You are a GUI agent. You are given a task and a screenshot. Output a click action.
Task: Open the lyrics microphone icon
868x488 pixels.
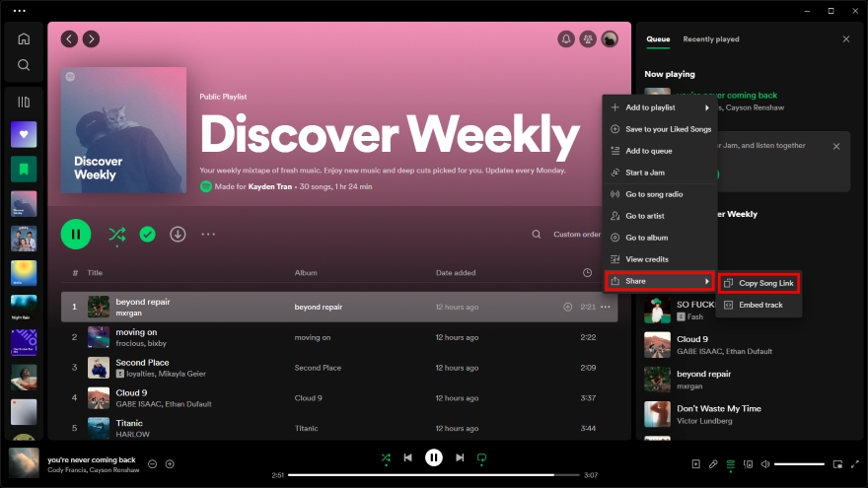point(713,464)
